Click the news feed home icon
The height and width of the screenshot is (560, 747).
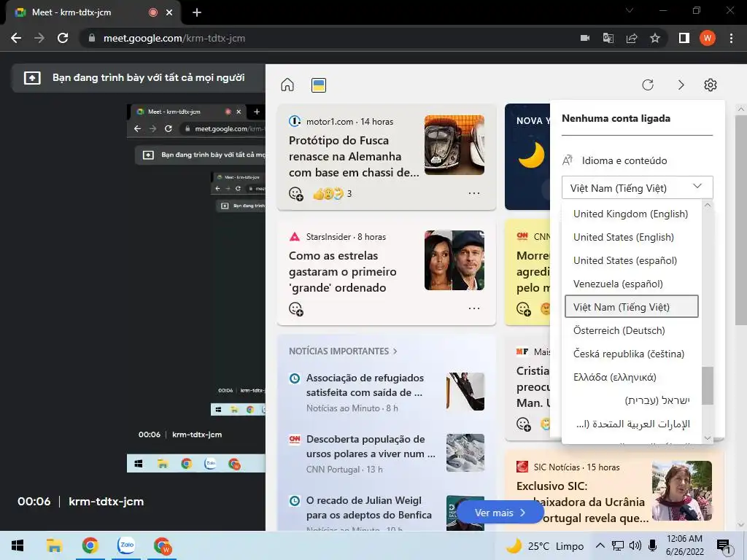pos(287,85)
